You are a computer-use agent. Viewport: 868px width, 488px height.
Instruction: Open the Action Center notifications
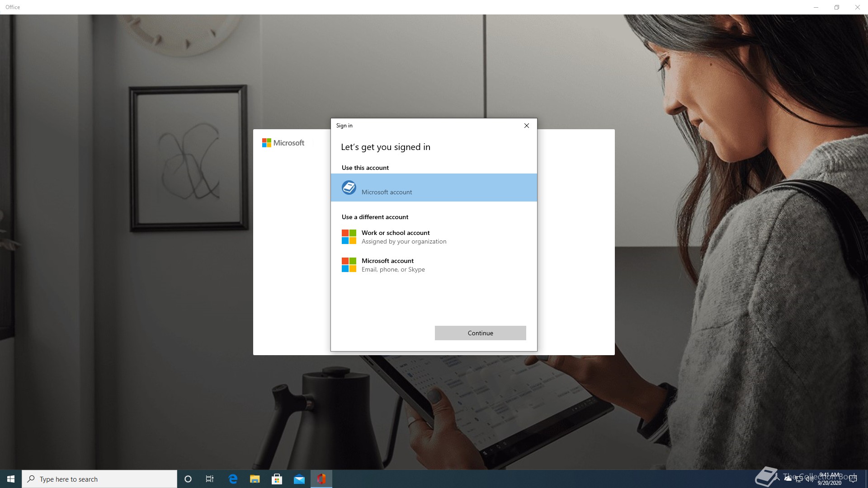853,479
